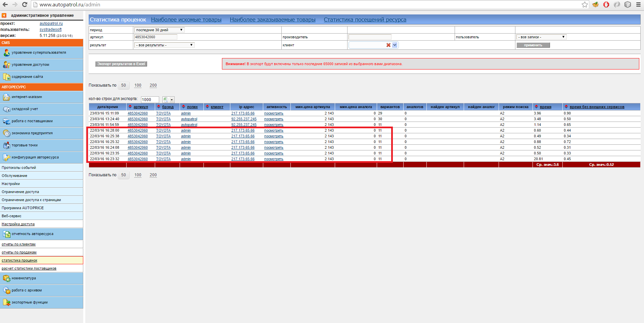The width and height of the screenshot is (644, 323).
Task: Sort the table by the время column
Action: (545, 107)
